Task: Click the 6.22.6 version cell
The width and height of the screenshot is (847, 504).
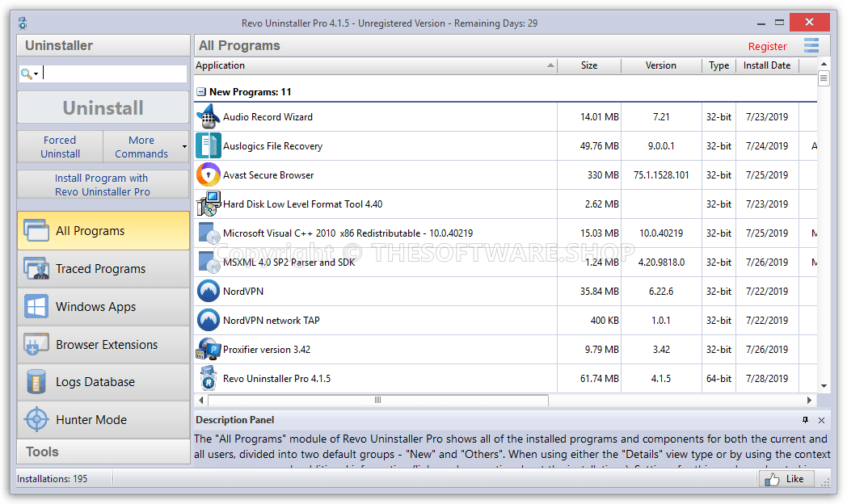Action: point(661,292)
